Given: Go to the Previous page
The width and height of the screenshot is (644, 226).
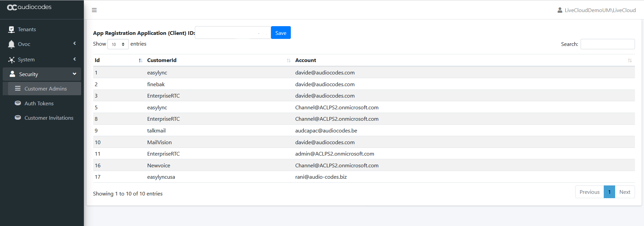Looking at the screenshot, I should tap(589, 192).
